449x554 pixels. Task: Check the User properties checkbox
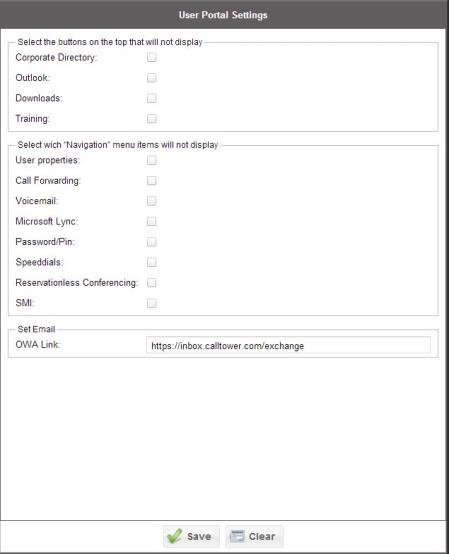pyautogui.click(x=152, y=160)
